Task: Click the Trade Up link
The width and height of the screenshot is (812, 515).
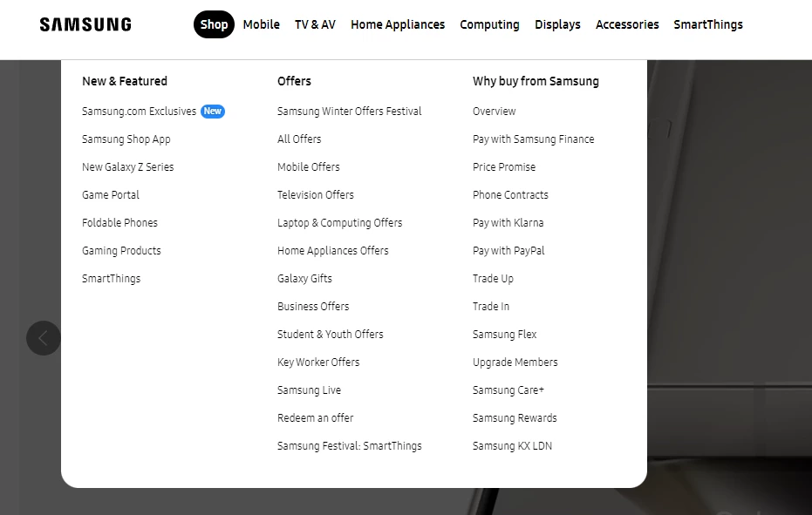Action: coord(493,279)
